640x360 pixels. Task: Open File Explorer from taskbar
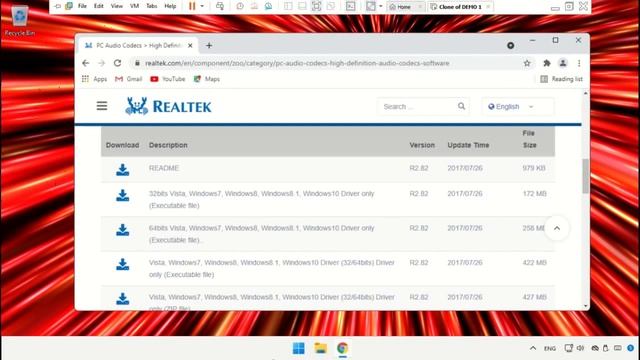pyautogui.click(x=321, y=348)
